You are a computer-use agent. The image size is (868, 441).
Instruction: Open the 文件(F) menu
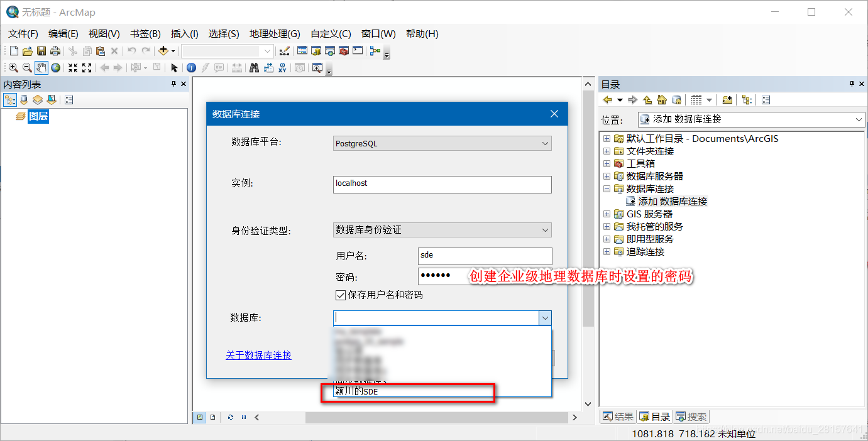(23, 33)
